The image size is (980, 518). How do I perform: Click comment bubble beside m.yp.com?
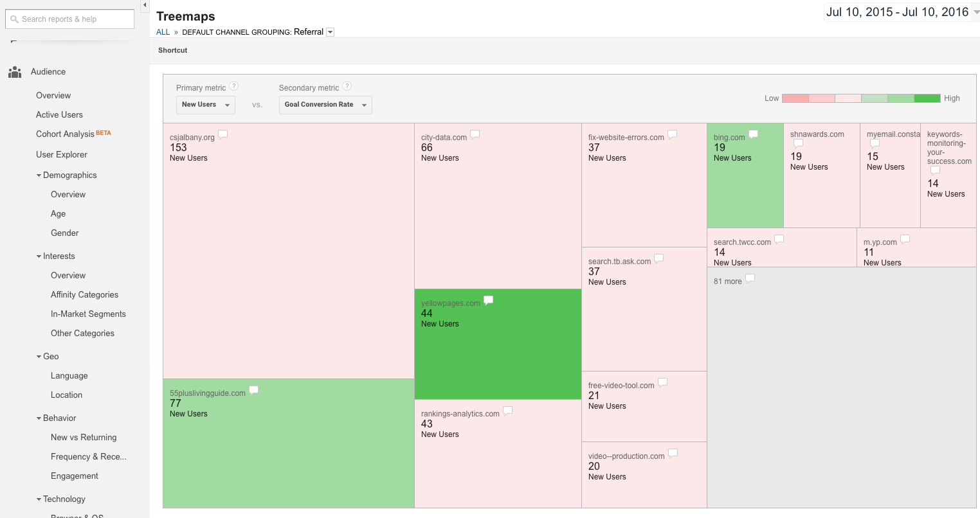(x=905, y=240)
